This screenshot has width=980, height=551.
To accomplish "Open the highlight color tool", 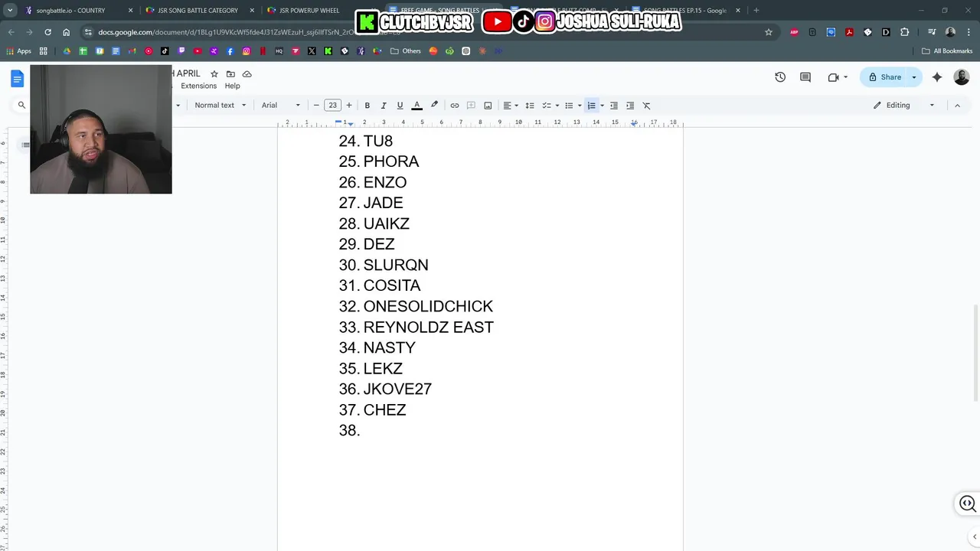I will point(434,106).
